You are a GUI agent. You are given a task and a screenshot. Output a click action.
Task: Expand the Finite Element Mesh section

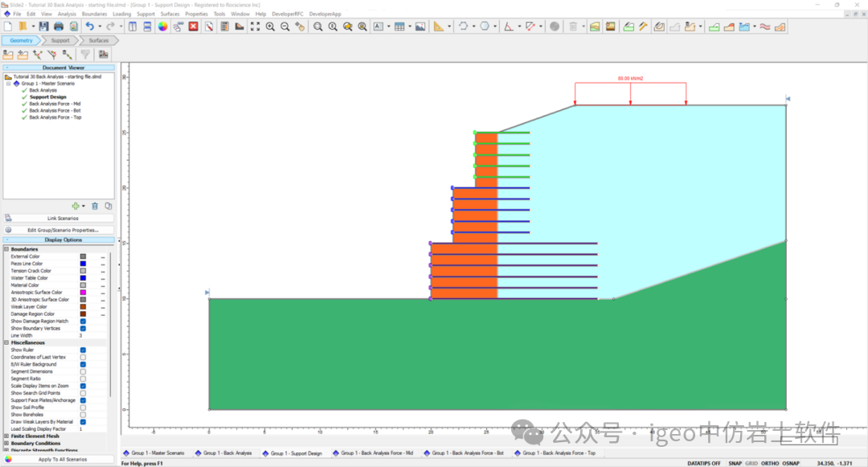pyautogui.click(x=7, y=436)
